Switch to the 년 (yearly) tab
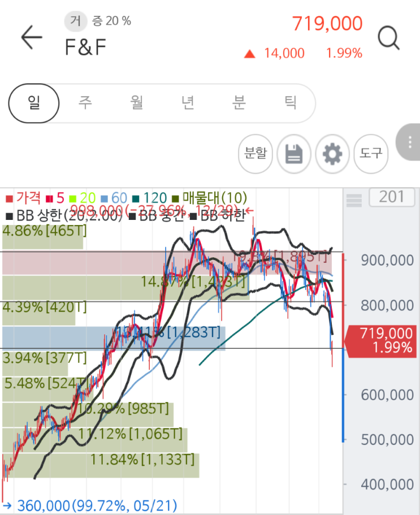Screen dimensions: 420x515 point(188,102)
